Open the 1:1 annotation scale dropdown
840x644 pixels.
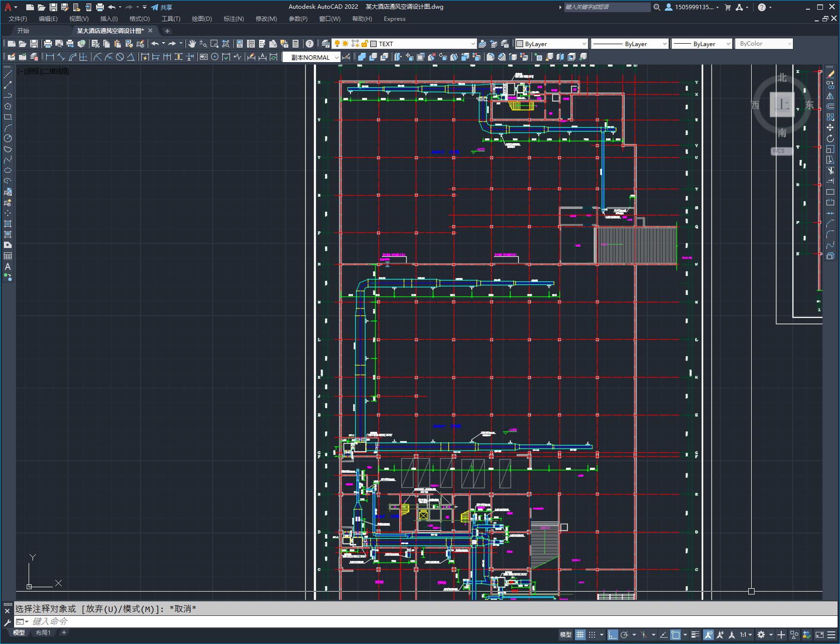pos(746,634)
